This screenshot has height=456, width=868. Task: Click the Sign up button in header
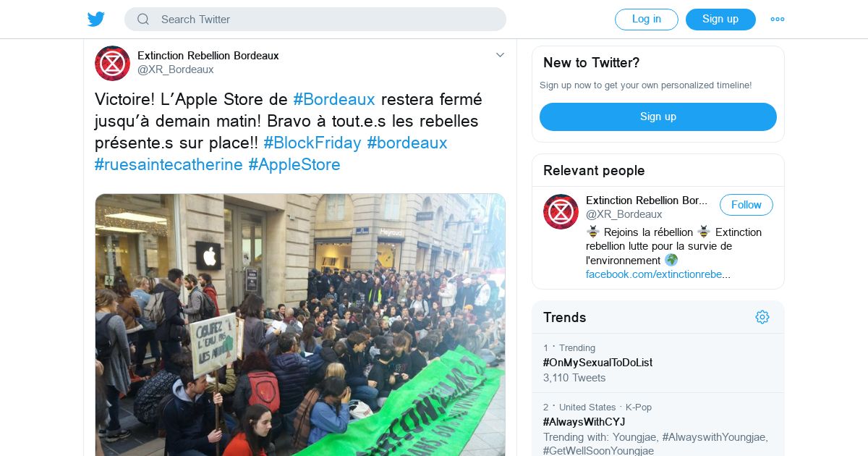(720, 20)
